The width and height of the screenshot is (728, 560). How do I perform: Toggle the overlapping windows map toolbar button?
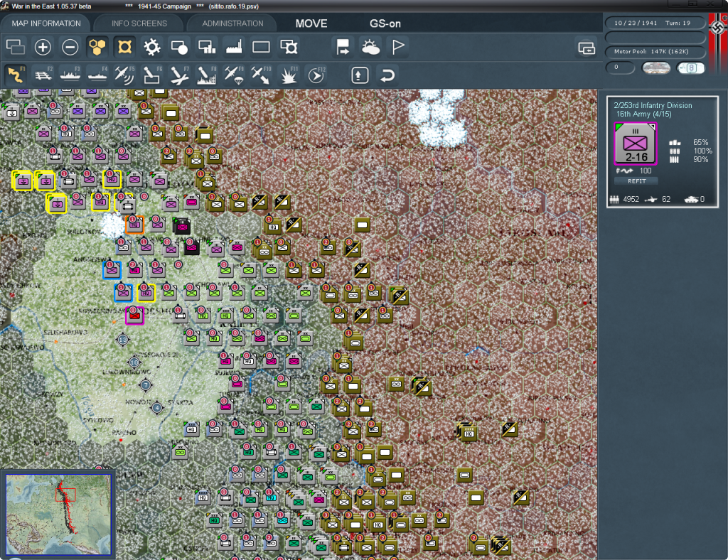16,47
